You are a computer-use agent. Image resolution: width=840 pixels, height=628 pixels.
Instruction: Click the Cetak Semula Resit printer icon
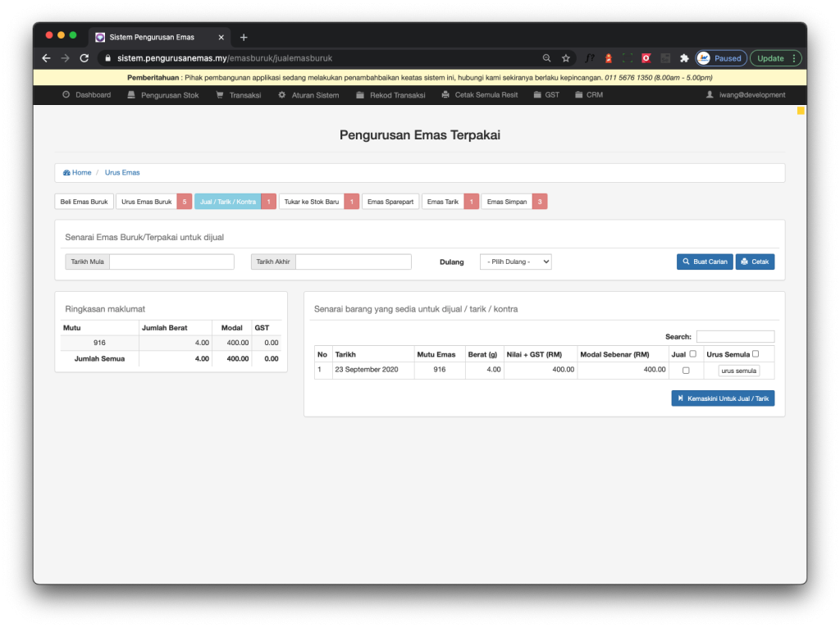445,95
